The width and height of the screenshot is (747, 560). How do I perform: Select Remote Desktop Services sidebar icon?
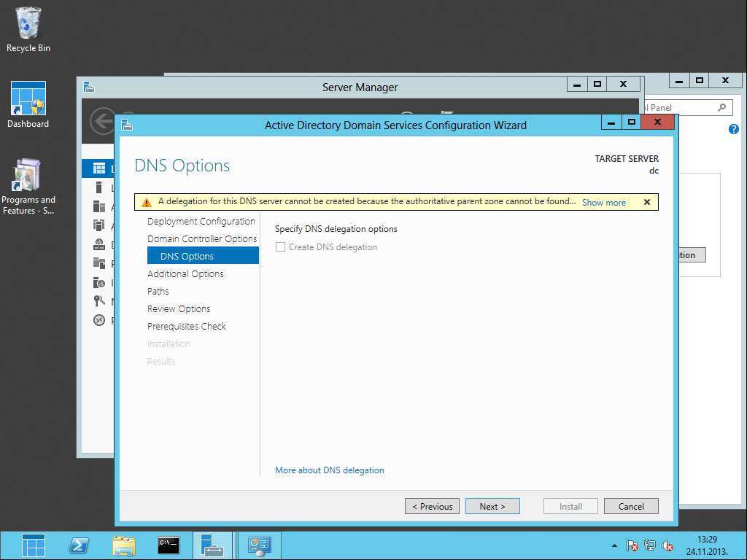(99, 320)
